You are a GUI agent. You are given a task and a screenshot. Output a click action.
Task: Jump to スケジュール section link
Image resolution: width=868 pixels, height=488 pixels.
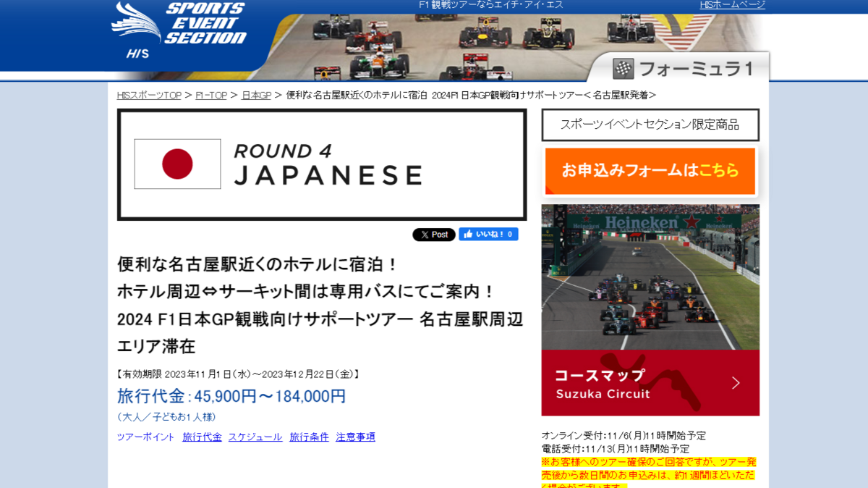pos(255,437)
